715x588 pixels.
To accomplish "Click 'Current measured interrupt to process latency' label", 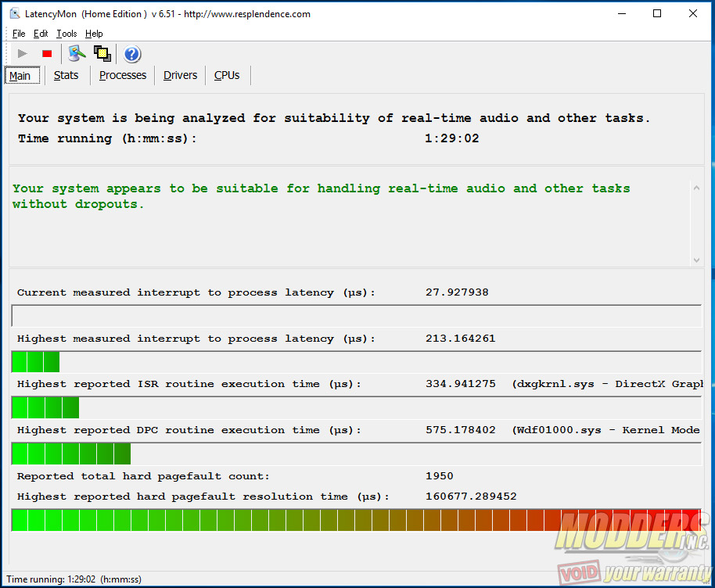I will click(196, 292).
